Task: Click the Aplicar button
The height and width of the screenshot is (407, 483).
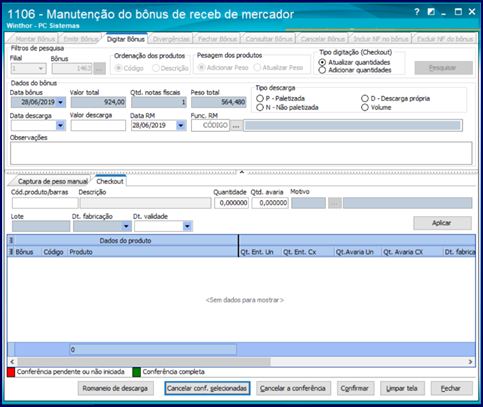Action: tap(442, 223)
